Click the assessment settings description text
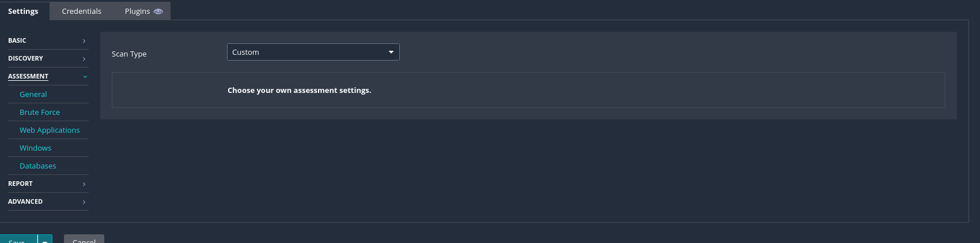This screenshot has width=980, height=243. (299, 91)
